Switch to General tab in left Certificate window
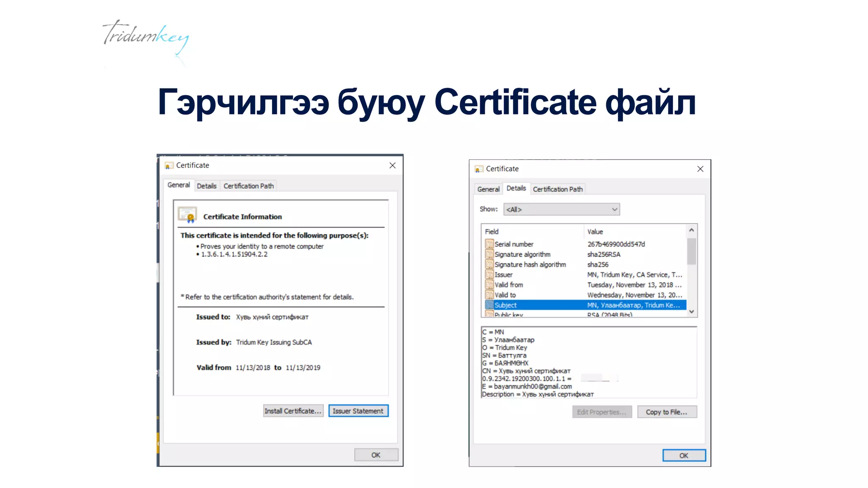Screen dimensions: 868x488 [178, 185]
